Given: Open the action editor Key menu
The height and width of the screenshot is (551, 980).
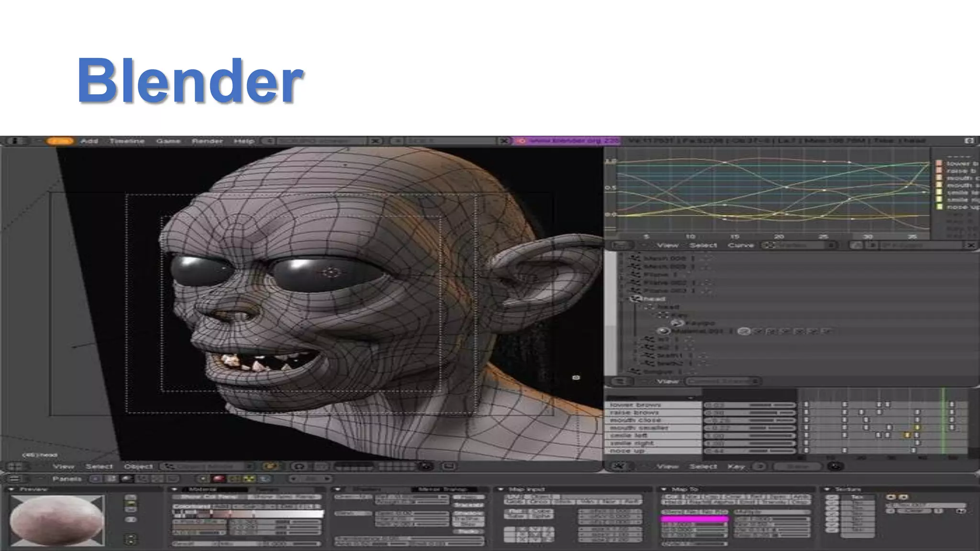Looking at the screenshot, I should click(736, 466).
